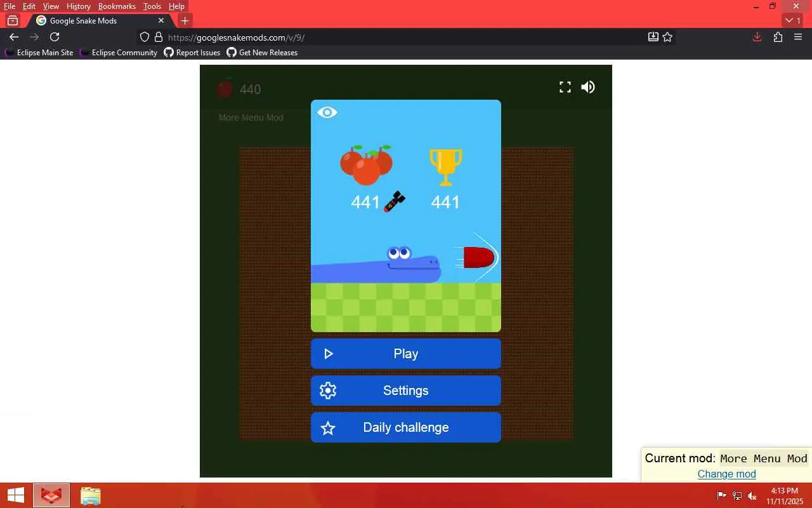
Task: Expand the list all tabs dropdown
Action: coord(792,20)
